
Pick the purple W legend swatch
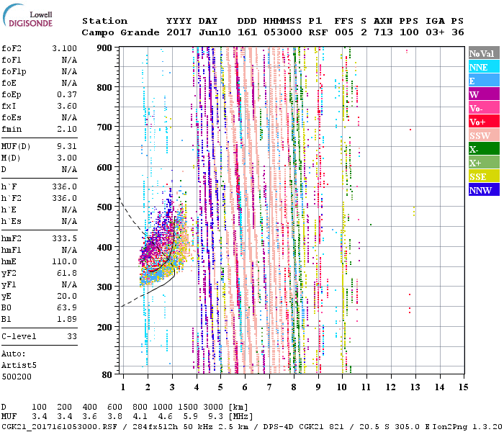coord(484,94)
